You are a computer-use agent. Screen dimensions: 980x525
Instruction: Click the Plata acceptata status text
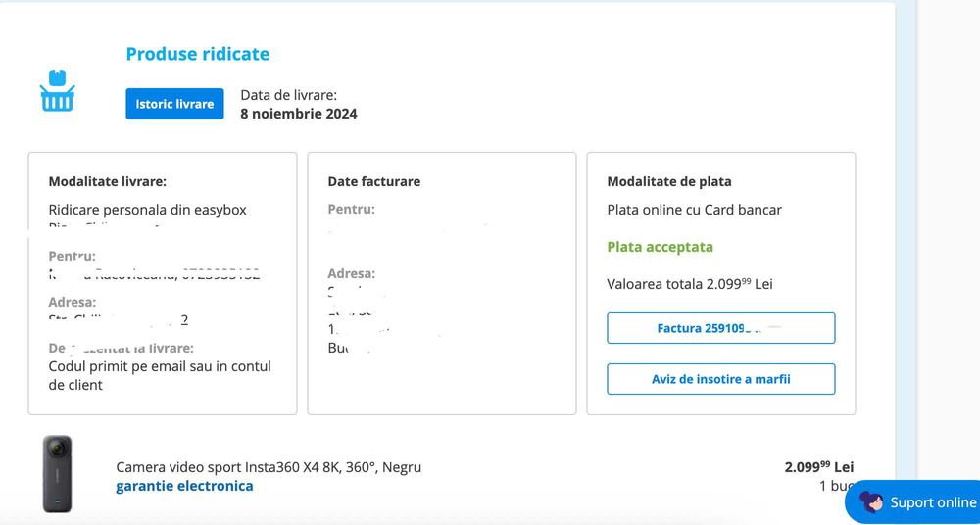[x=660, y=247]
